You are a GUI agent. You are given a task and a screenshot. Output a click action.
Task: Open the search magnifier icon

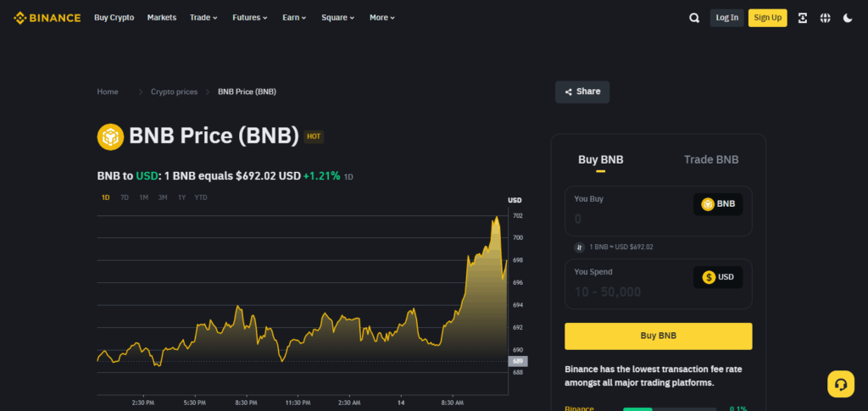point(694,18)
